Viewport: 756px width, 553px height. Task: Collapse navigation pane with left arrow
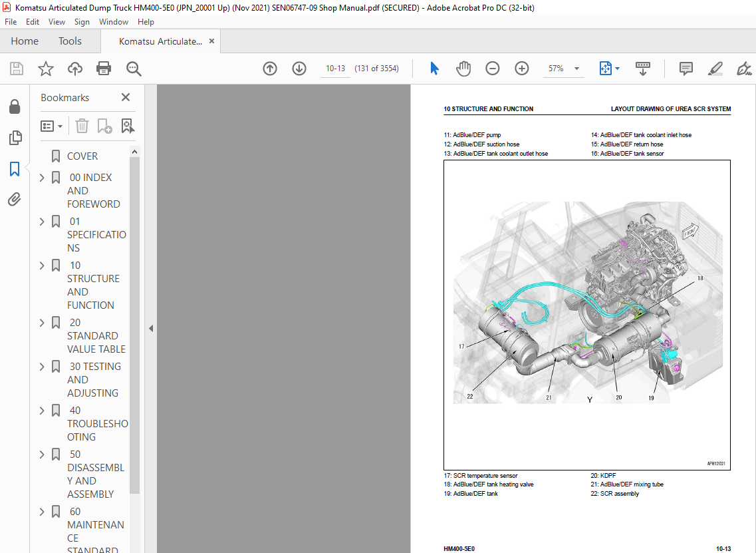[151, 328]
